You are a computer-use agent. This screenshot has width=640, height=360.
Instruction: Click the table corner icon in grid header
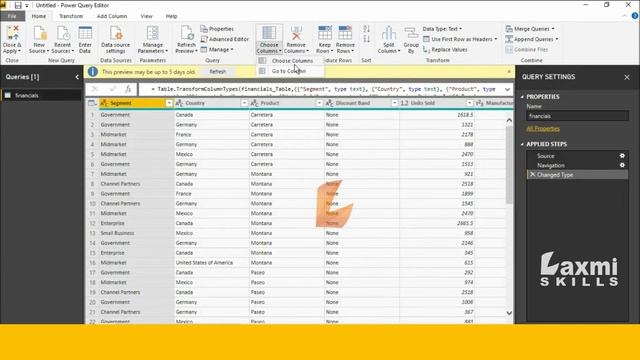[92, 103]
